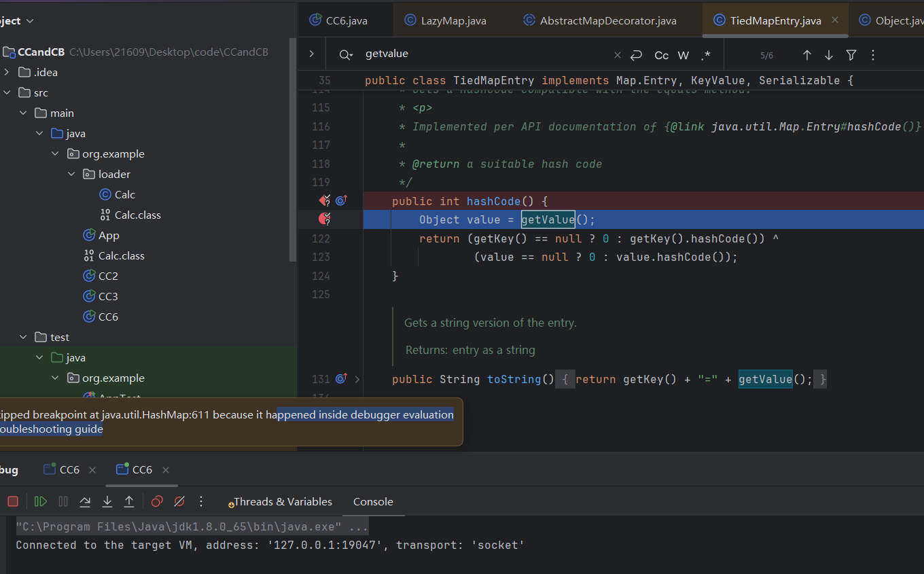This screenshot has width=924, height=574.
Task: Go to next search occurrence
Action: coord(829,55)
